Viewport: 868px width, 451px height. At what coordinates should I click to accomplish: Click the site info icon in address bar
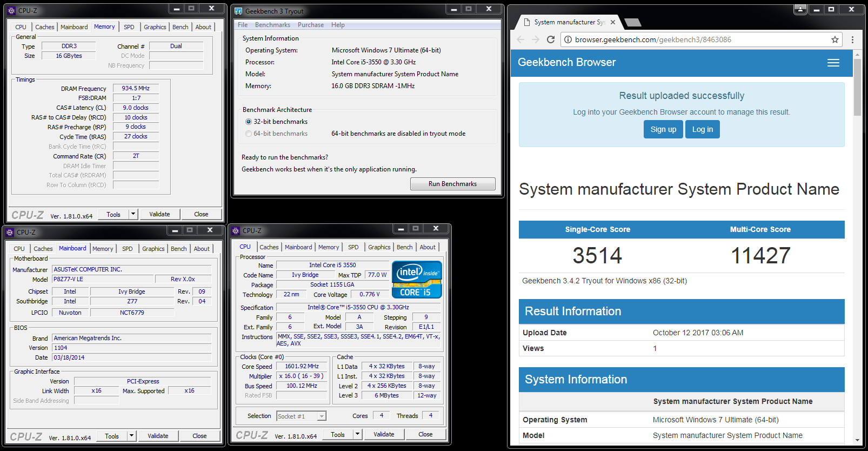pos(567,39)
